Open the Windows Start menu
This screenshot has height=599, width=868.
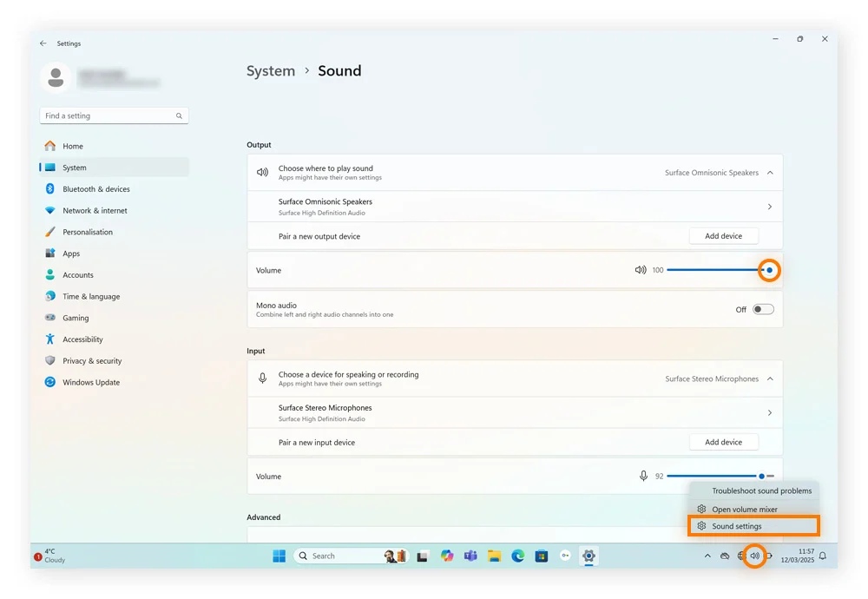[x=279, y=556]
